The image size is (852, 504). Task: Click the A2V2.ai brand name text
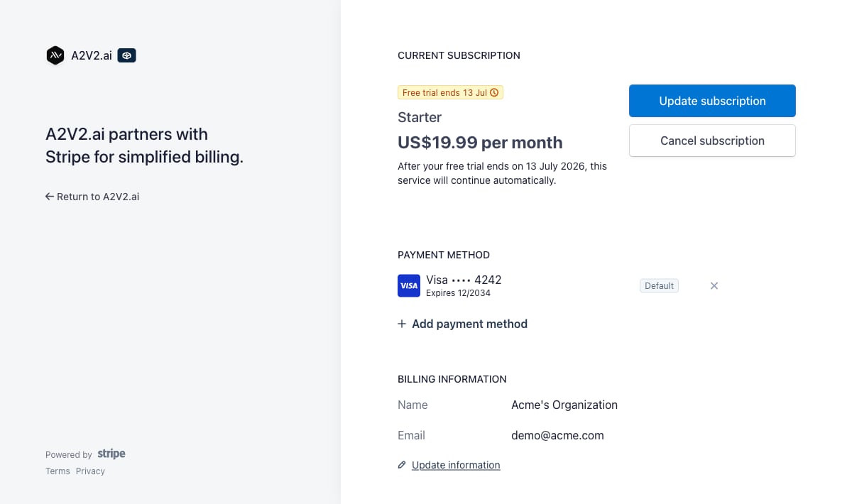92,55
